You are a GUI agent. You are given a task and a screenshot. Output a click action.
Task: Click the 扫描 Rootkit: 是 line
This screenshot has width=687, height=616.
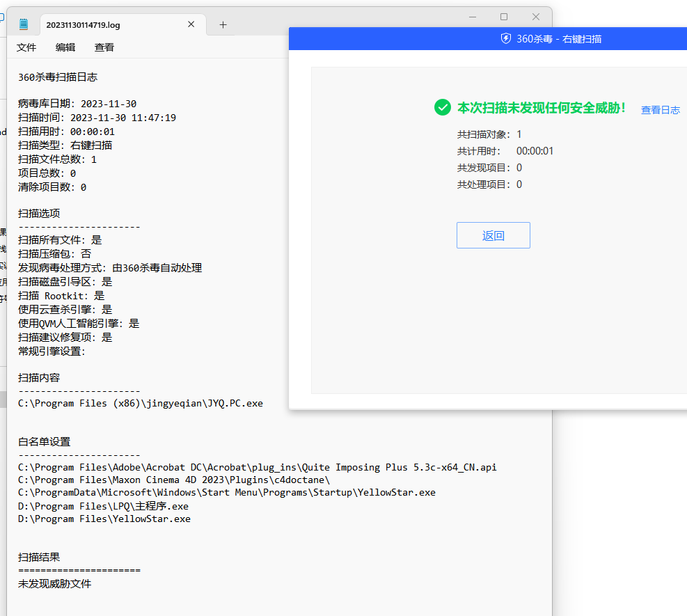point(61,297)
